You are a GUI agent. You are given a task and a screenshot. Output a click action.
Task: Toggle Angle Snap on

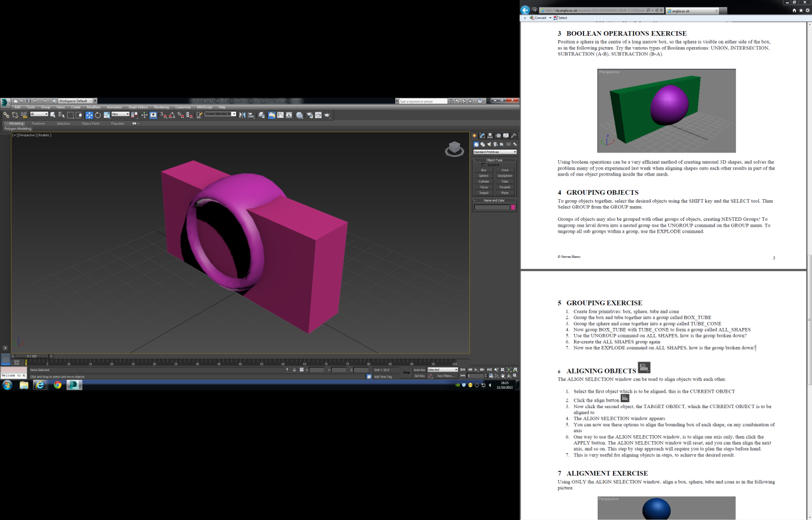click(x=171, y=115)
